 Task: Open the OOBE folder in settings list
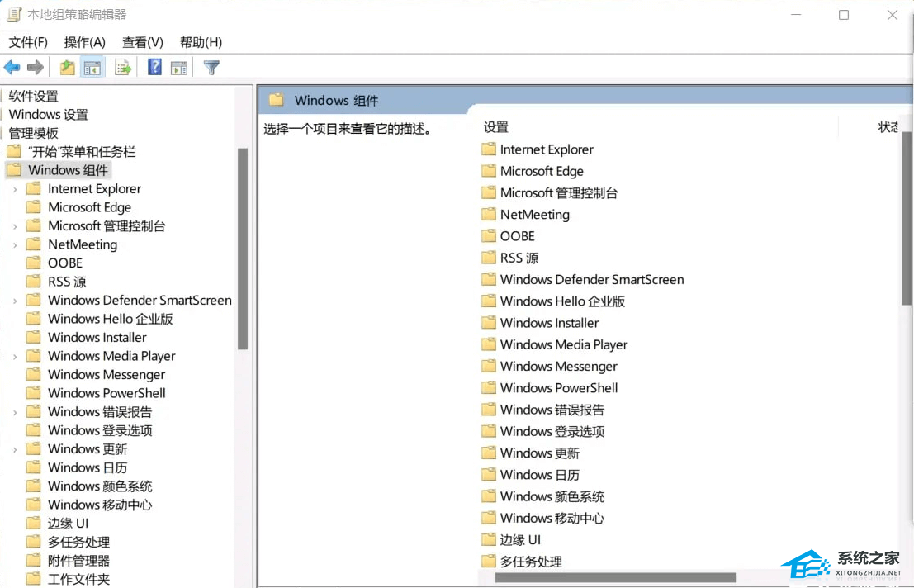click(x=519, y=235)
